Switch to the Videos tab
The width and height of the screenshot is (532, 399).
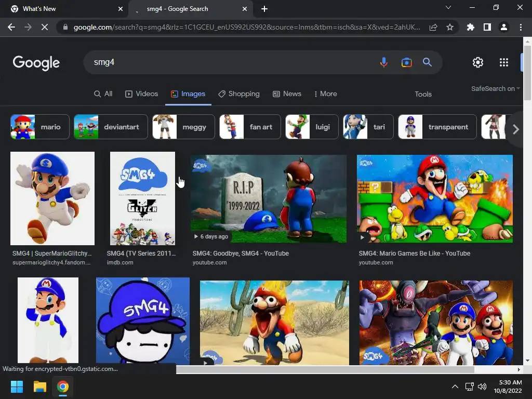[141, 94]
